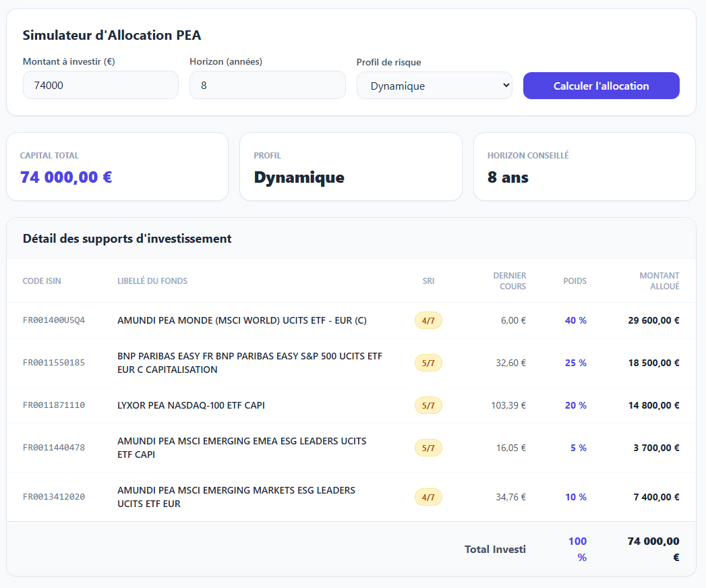This screenshot has height=588, width=706.
Task: Click the 16,05 € last price
Action: 510,448
